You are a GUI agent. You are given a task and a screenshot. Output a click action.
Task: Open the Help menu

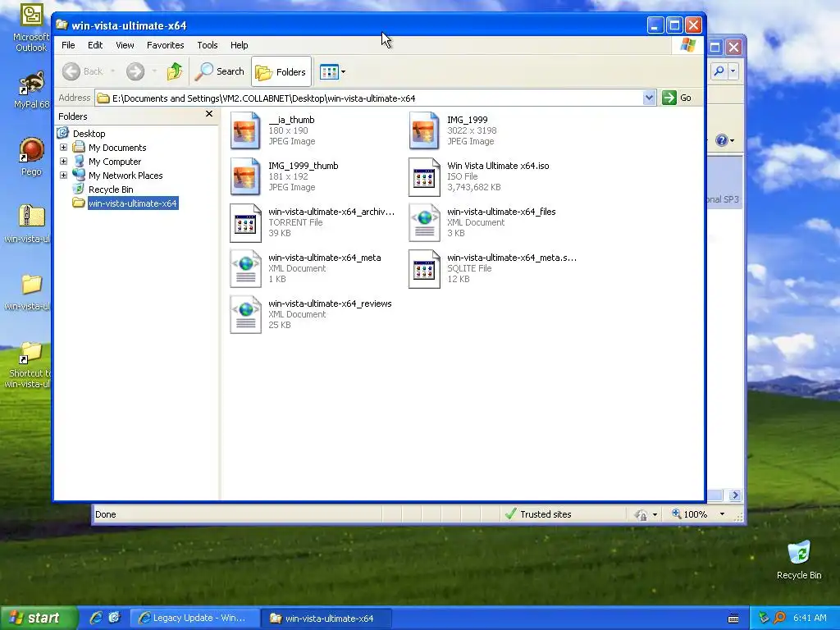click(239, 45)
